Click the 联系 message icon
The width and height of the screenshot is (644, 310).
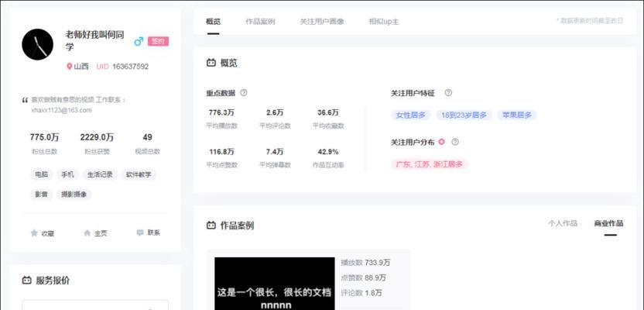tap(140, 232)
